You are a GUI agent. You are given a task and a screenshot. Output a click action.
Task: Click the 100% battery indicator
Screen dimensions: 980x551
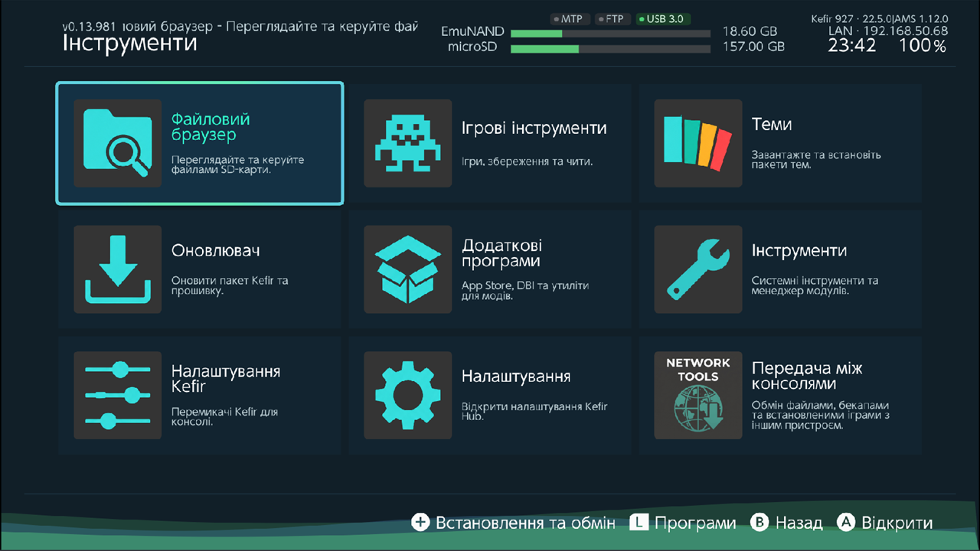(x=923, y=46)
